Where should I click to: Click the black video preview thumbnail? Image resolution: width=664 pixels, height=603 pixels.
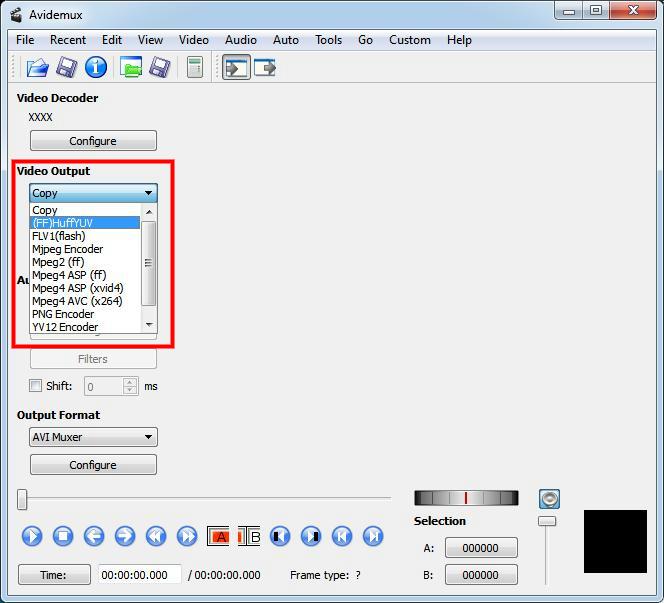pos(615,542)
